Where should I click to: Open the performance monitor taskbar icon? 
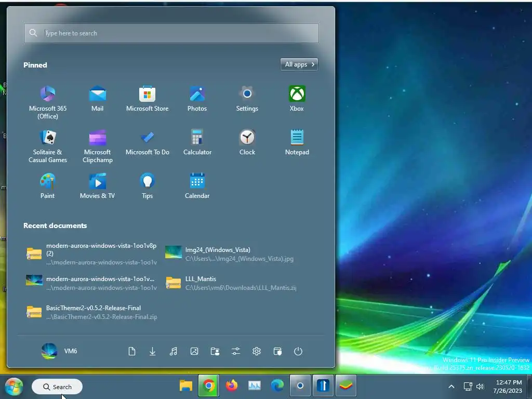coord(255,386)
